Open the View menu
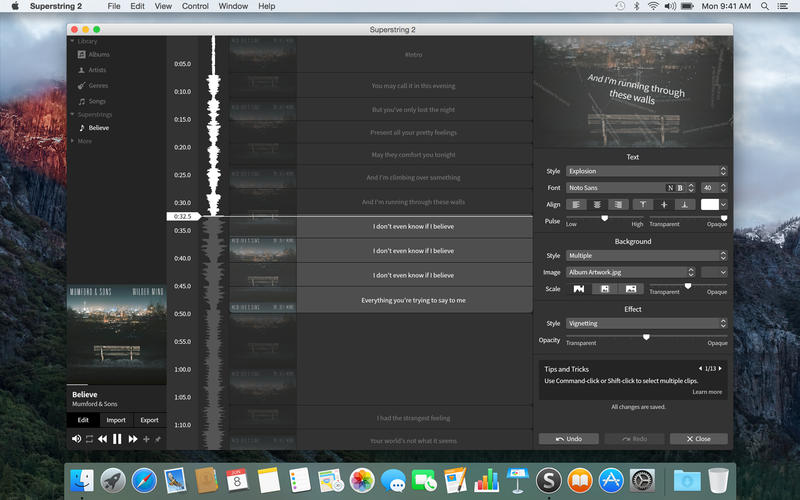Viewport: 800px width, 500px height. 163,6
